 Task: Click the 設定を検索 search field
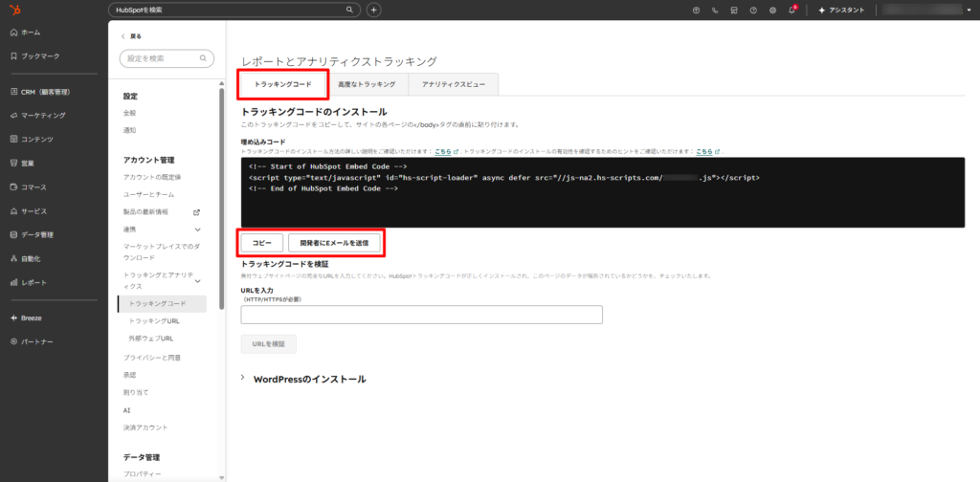pos(167,58)
